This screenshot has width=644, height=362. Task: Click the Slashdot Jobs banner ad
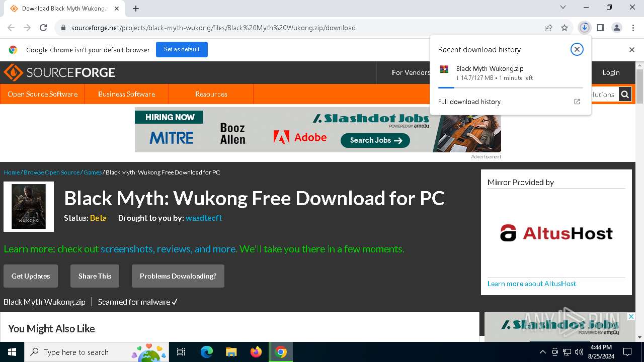(x=318, y=130)
